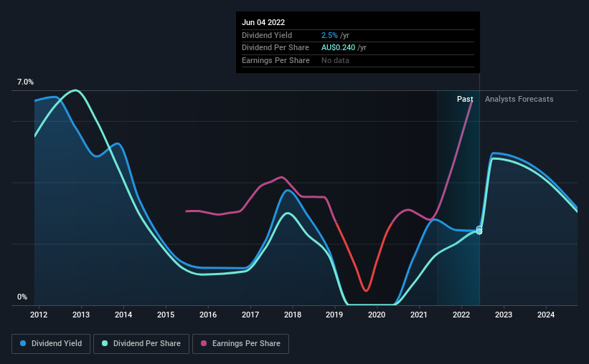Toggle the Dividend Per Share legend button
Image resolution: width=589 pixels, height=364 pixels.
141,344
